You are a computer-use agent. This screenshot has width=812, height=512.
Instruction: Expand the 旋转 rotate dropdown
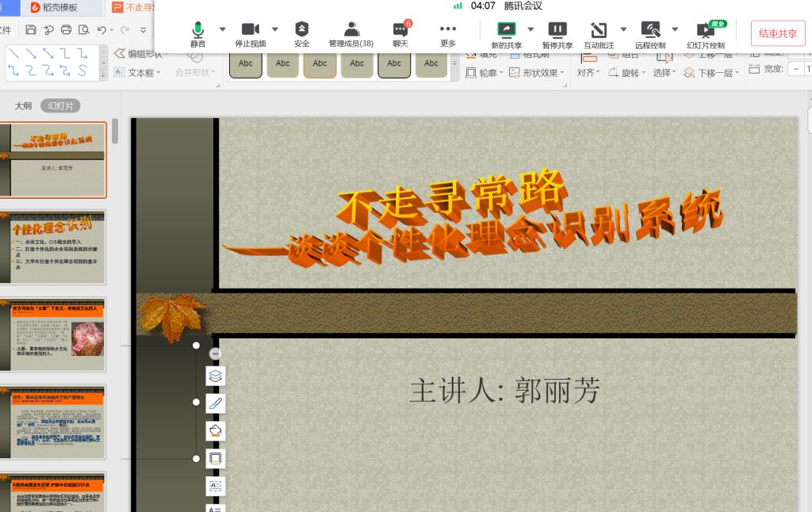pyautogui.click(x=627, y=73)
